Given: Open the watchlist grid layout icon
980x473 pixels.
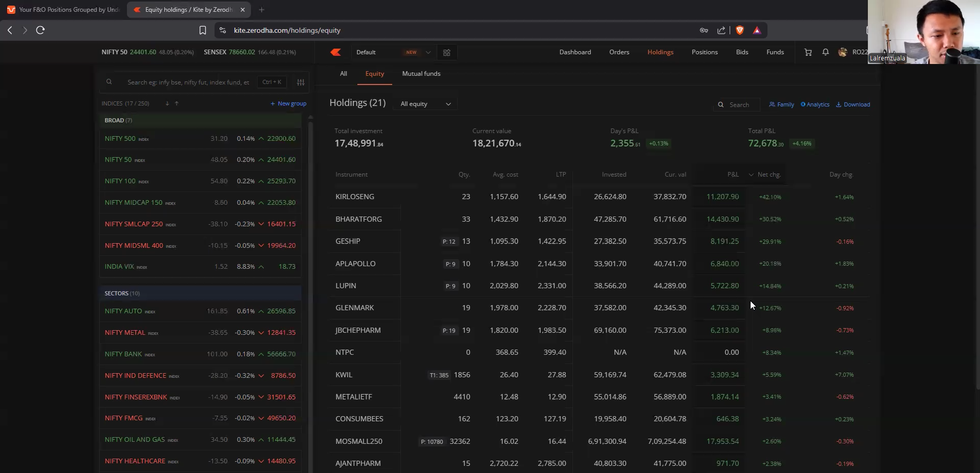Looking at the screenshot, I should tap(446, 52).
